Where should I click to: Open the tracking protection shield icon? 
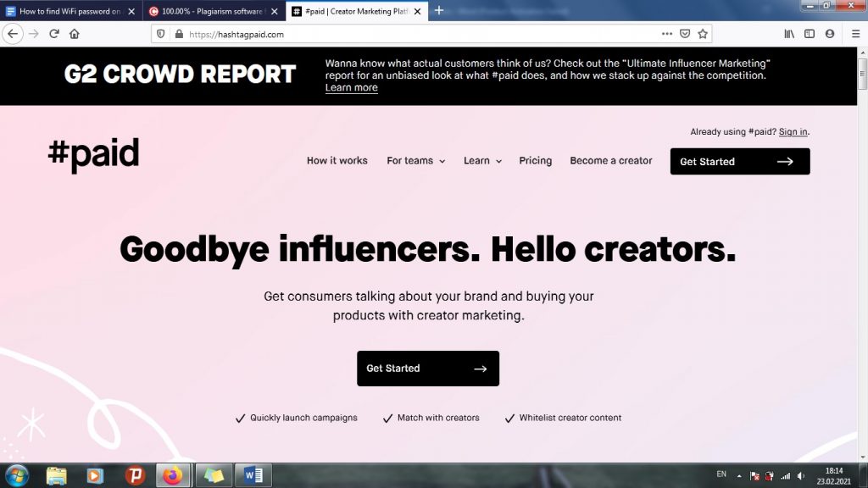tap(160, 34)
